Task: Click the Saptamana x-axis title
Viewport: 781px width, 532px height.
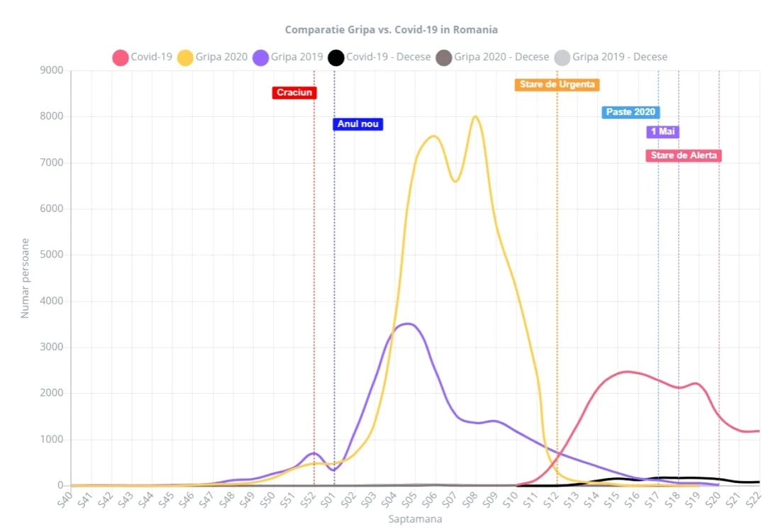Action: click(x=415, y=519)
